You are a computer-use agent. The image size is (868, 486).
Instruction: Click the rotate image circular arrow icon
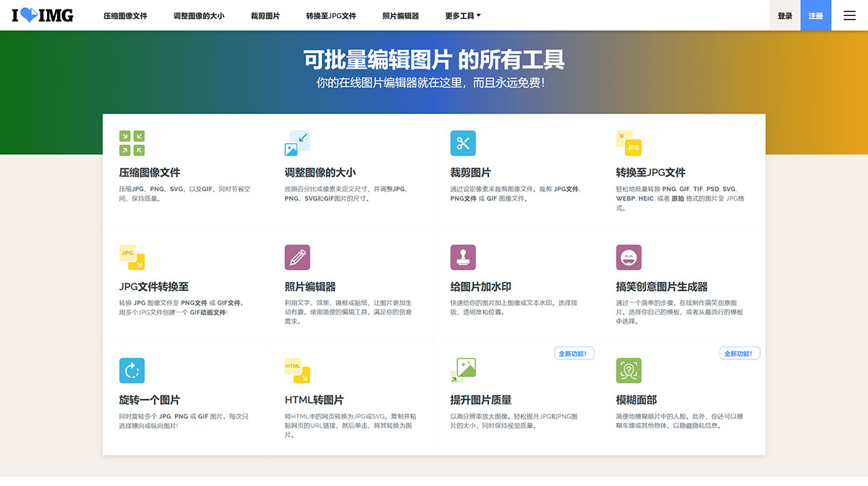click(130, 370)
